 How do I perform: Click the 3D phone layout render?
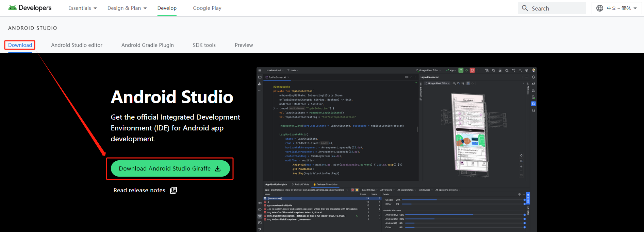coord(471,134)
